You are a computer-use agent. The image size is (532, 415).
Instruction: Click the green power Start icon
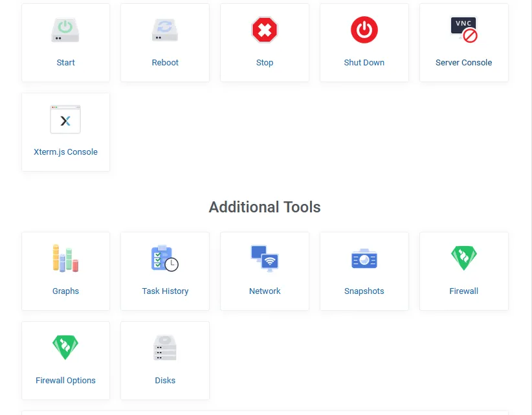pos(65,30)
